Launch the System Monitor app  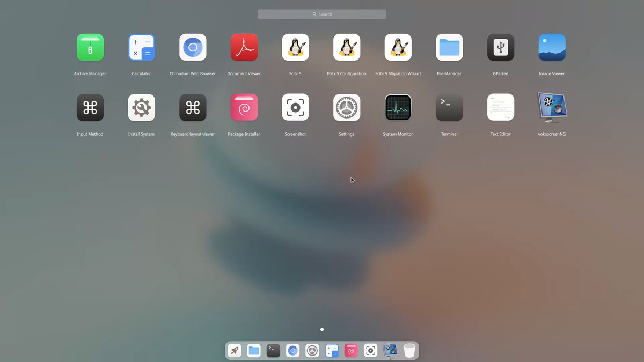(x=398, y=107)
